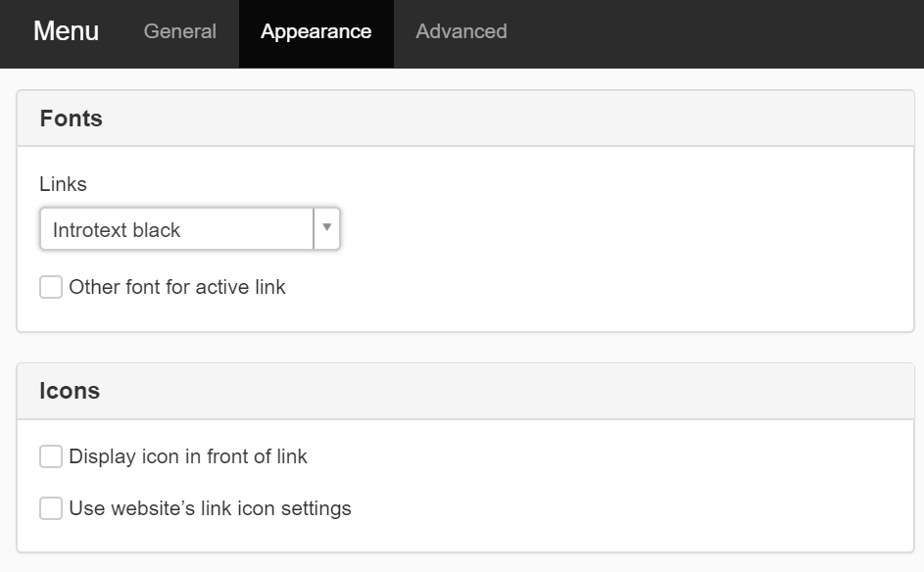This screenshot has height=572, width=924.
Task: Click the Fonts section header
Action: pyautogui.click(x=71, y=119)
